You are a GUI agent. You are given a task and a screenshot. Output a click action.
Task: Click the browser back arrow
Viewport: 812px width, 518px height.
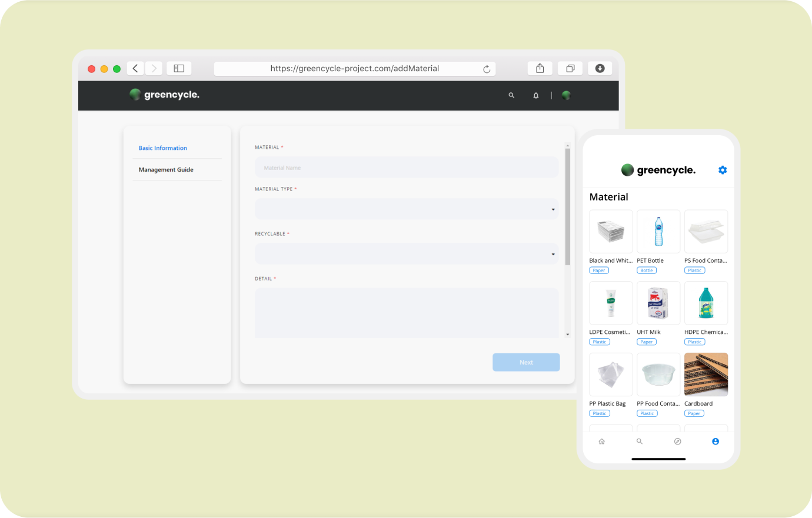pyautogui.click(x=135, y=69)
